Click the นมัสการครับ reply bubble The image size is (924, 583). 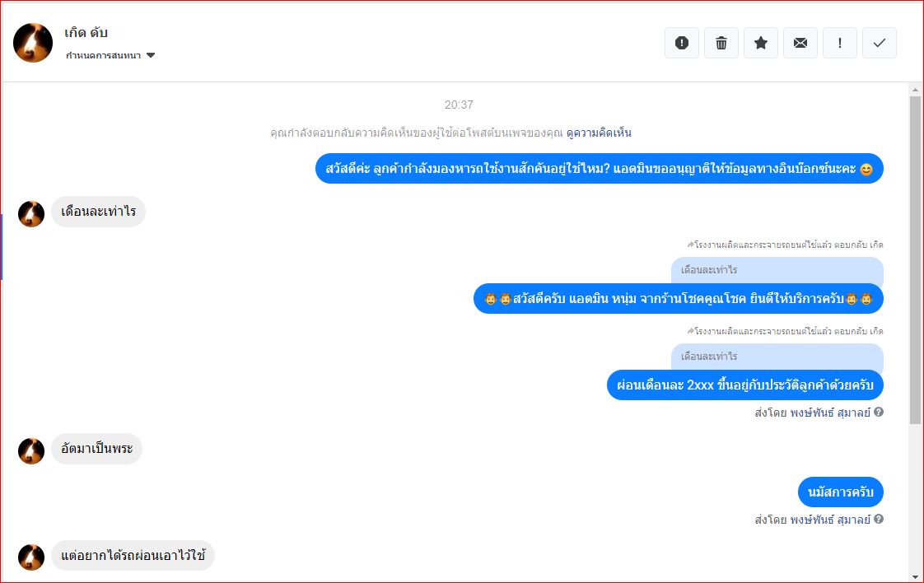coord(840,492)
